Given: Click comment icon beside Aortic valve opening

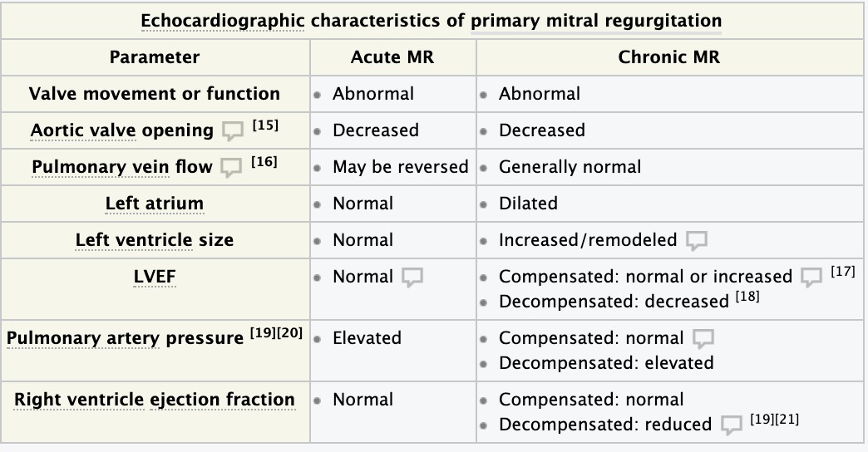Looking at the screenshot, I should click(x=232, y=131).
